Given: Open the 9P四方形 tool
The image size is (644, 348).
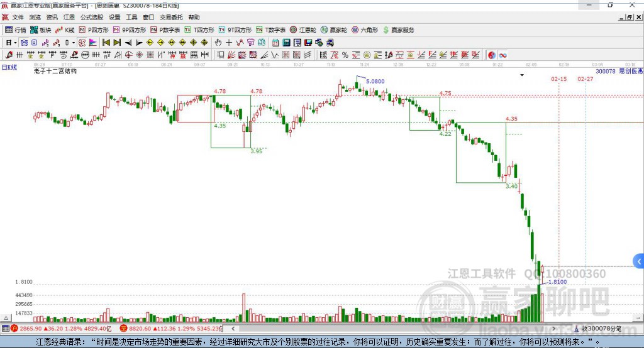Looking at the screenshot, I should [130, 30].
